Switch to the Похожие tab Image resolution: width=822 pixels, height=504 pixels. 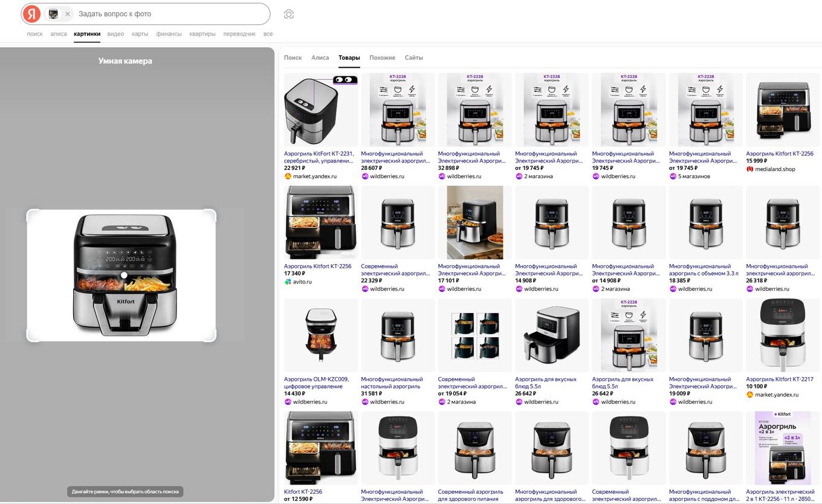coord(382,58)
